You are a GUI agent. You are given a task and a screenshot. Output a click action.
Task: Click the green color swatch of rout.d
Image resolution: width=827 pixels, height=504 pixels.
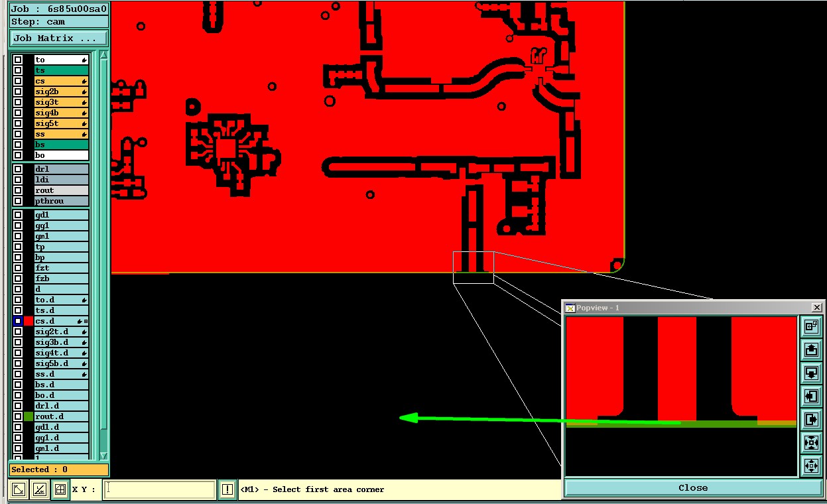(x=29, y=417)
